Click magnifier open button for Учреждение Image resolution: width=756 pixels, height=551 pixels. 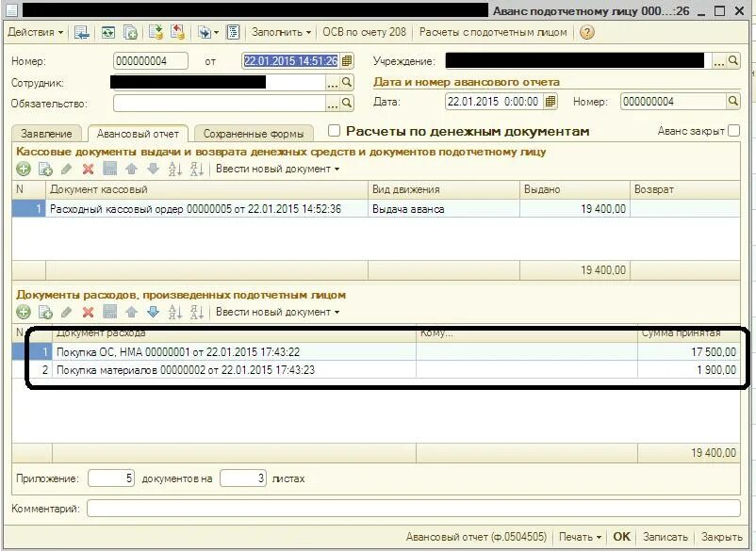click(x=732, y=60)
